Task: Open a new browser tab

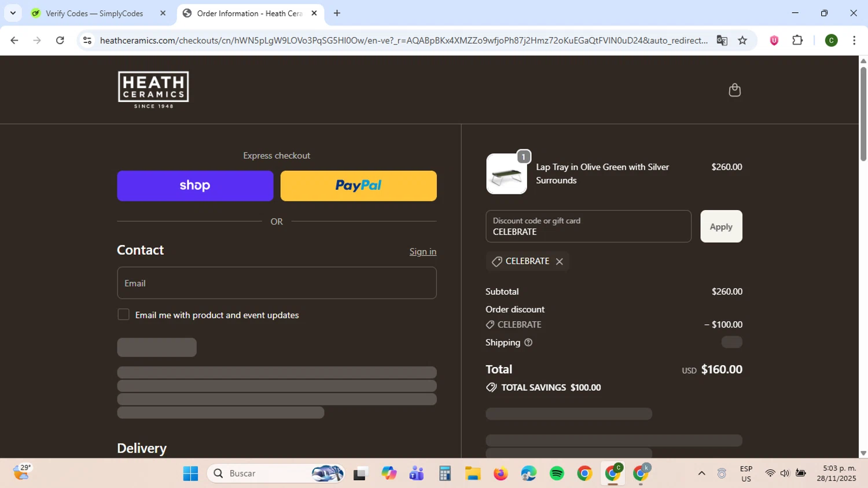Action: 337,13
